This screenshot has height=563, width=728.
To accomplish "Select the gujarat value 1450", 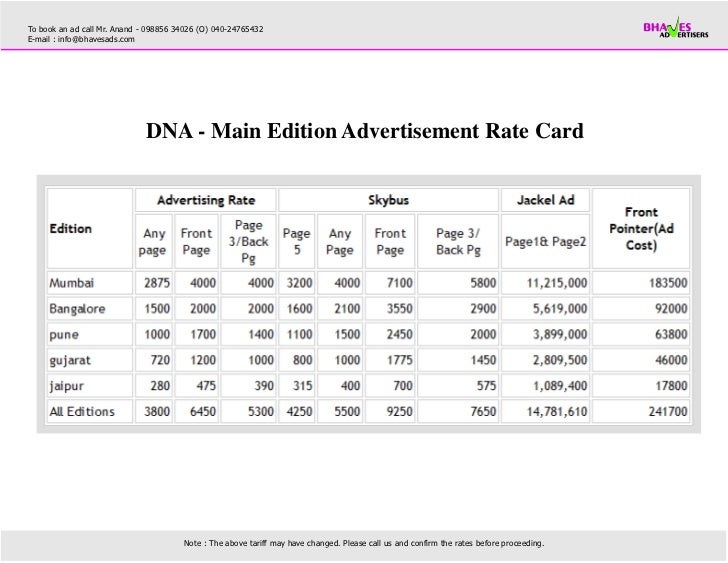I will [483, 360].
